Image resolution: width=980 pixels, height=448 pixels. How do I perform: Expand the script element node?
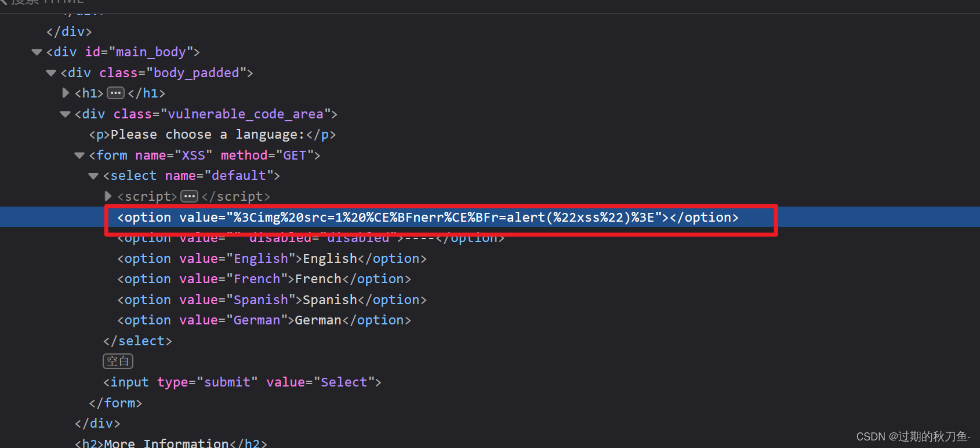108,196
